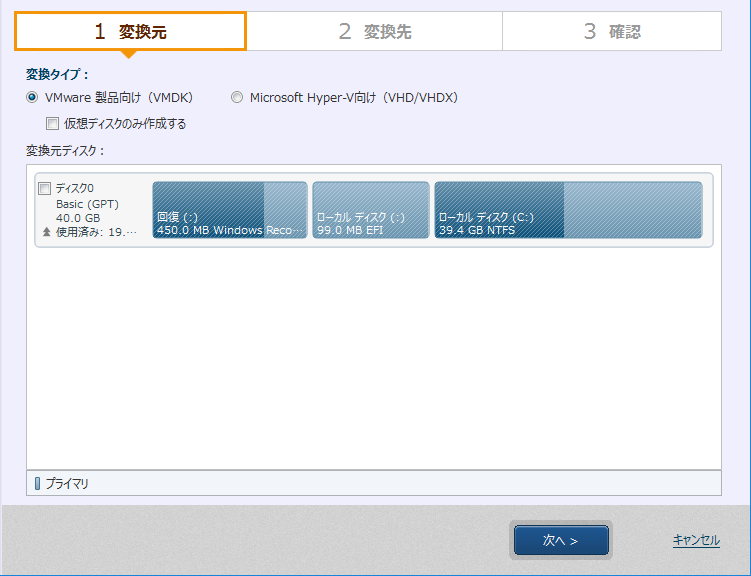Screen dimensions: 751x576
Task: Click the 40.0 GB disk size text
Action: click(x=78, y=217)
